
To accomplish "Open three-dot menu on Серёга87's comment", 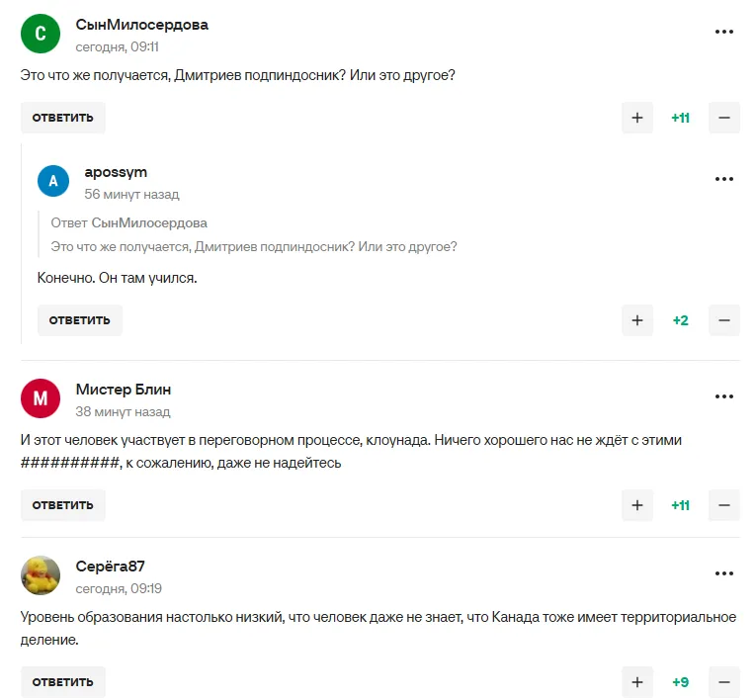I will [x=724, y=573].
